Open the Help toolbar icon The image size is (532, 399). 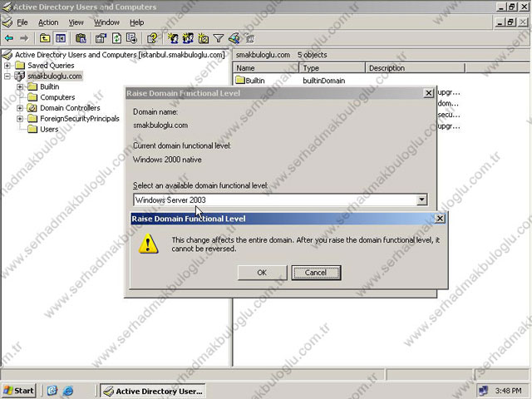pyautogui.click(x=152, y=38)
